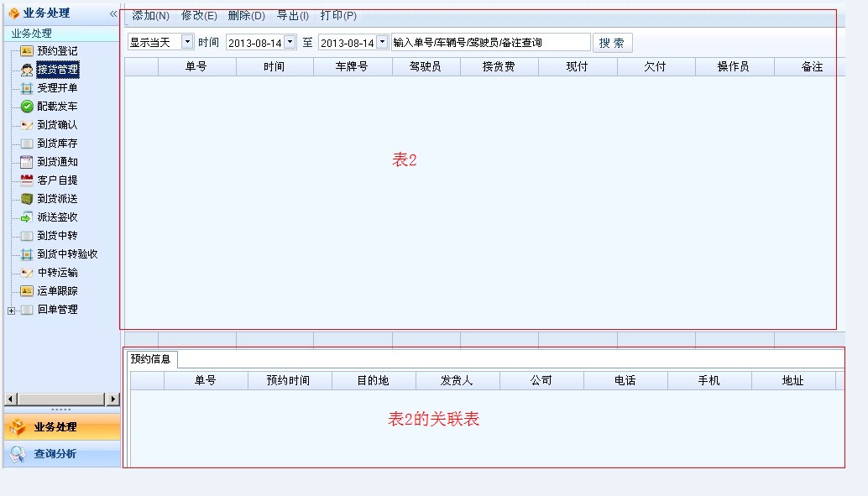Click the 到货库存 icon

(x=27, y=144)
